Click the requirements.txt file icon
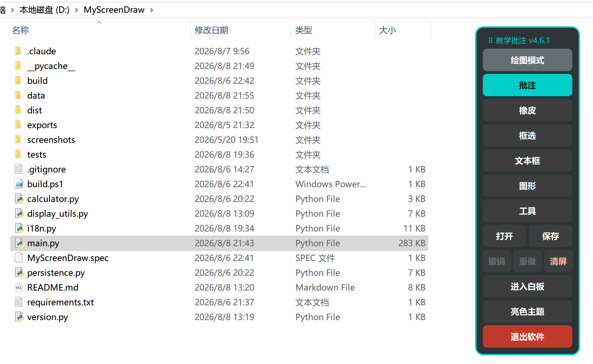Screen dimensions: 593x364 point(18,302)
